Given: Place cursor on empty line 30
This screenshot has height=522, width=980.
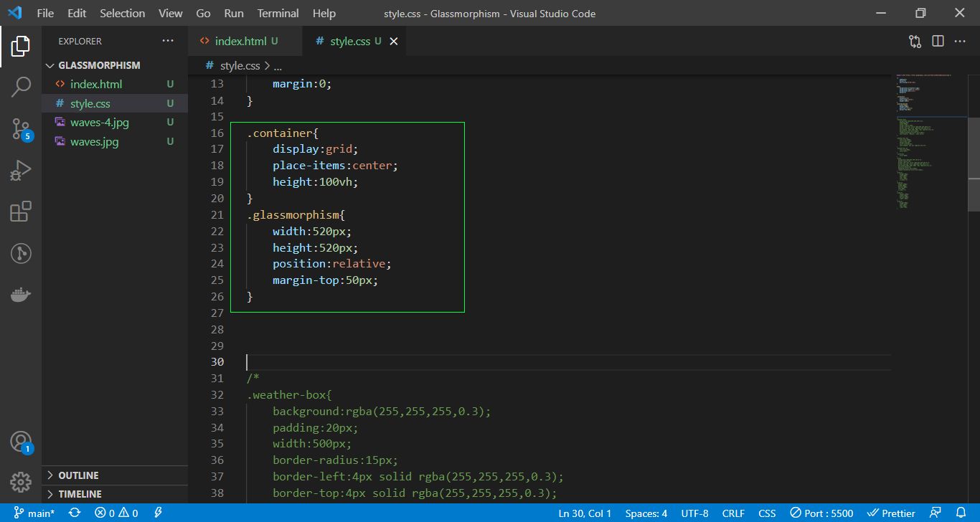Looking at the screenshot, I should tap(568, 362).
